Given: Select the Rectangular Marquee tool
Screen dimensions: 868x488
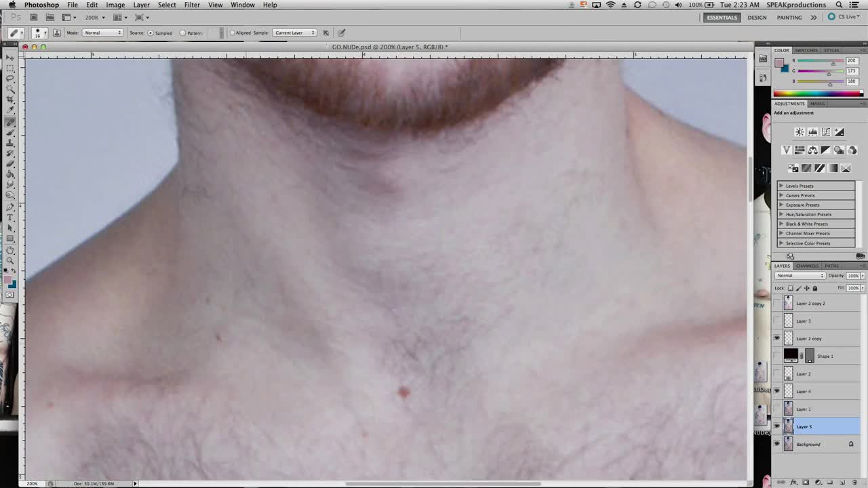Looking at the screenshot, I should [x=10, y=68].
